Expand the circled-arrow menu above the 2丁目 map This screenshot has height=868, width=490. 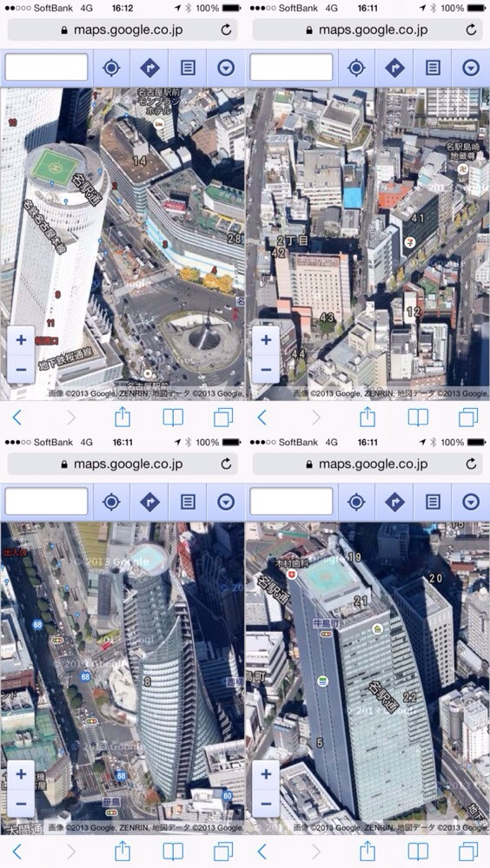point(471,68)
